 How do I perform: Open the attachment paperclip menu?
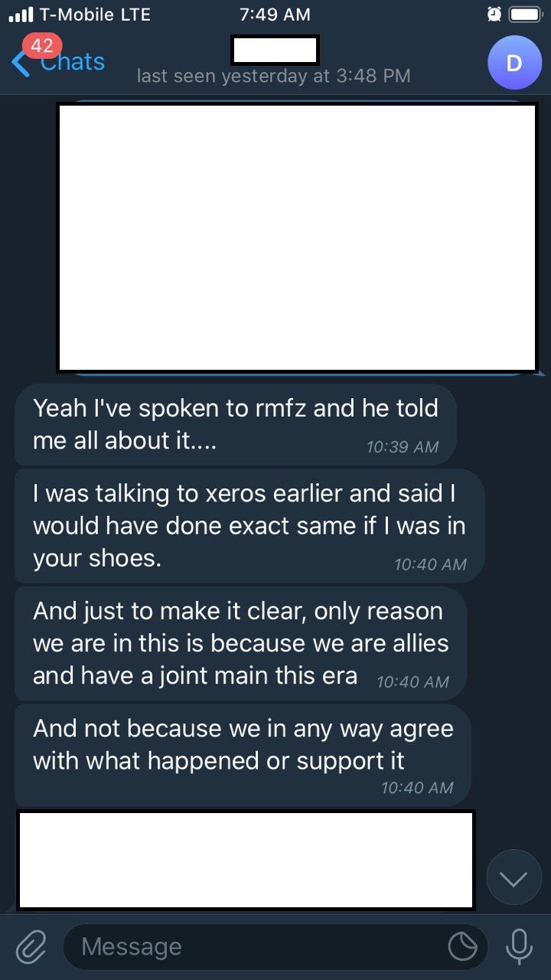click(x=31, y=946)
